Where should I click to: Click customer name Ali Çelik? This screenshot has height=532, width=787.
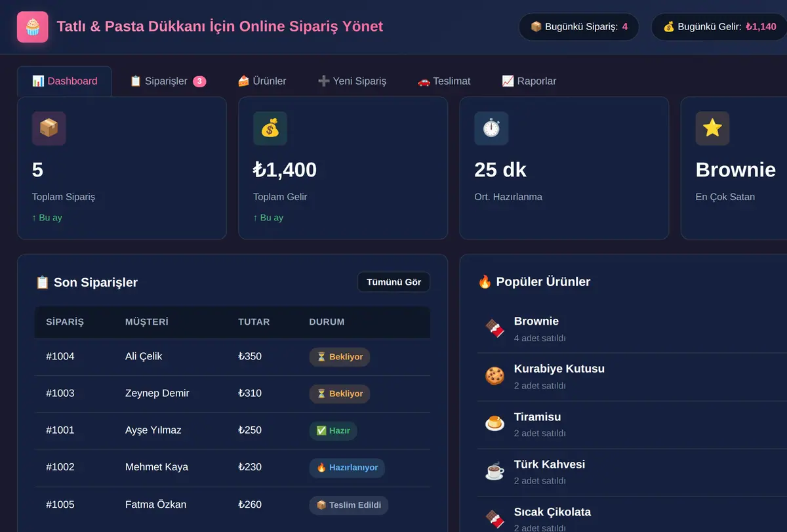click(x=144, y=356)
